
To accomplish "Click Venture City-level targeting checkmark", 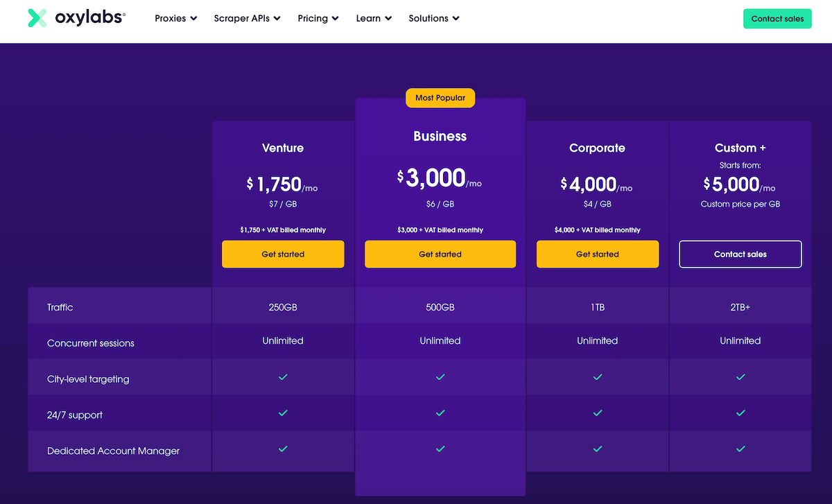I will [x=283, y=376].
